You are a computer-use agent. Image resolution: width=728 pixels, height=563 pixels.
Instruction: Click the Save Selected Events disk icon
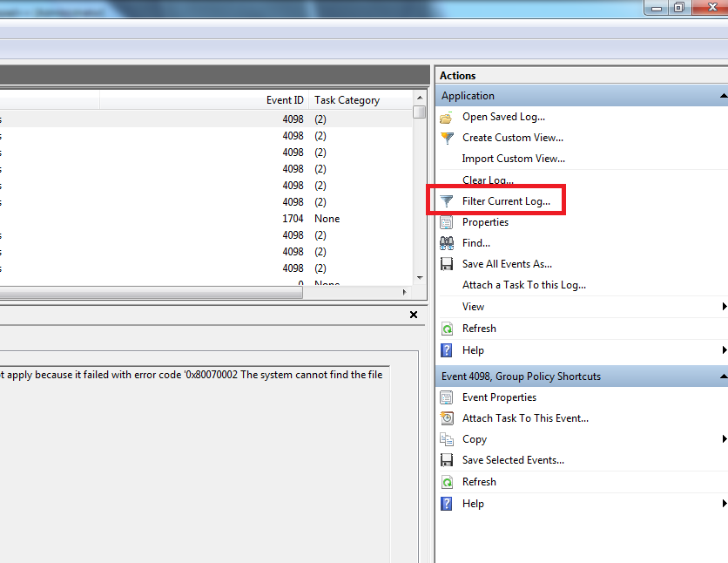click(x=447, y=460)
